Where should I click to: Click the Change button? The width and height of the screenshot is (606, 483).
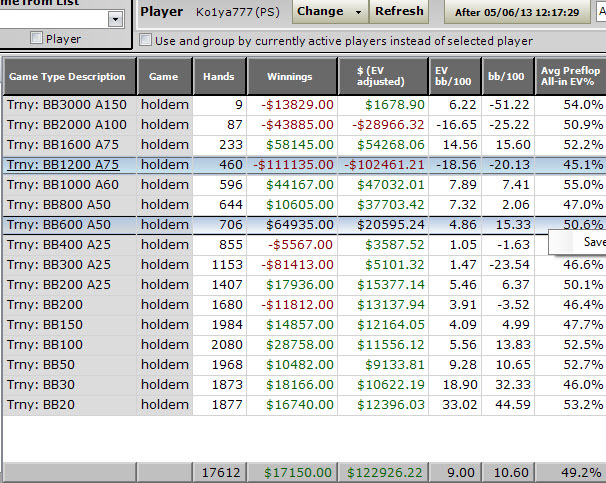click(x=320, y=11)
